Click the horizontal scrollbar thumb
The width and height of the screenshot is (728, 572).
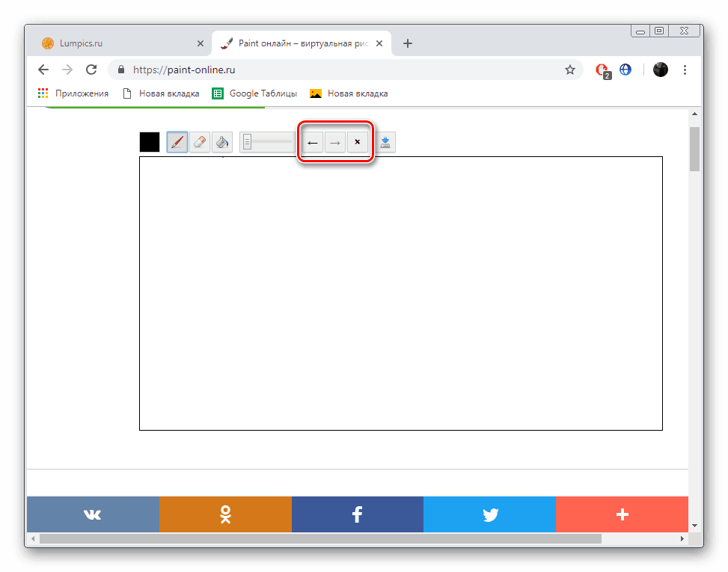click(320, 538)
